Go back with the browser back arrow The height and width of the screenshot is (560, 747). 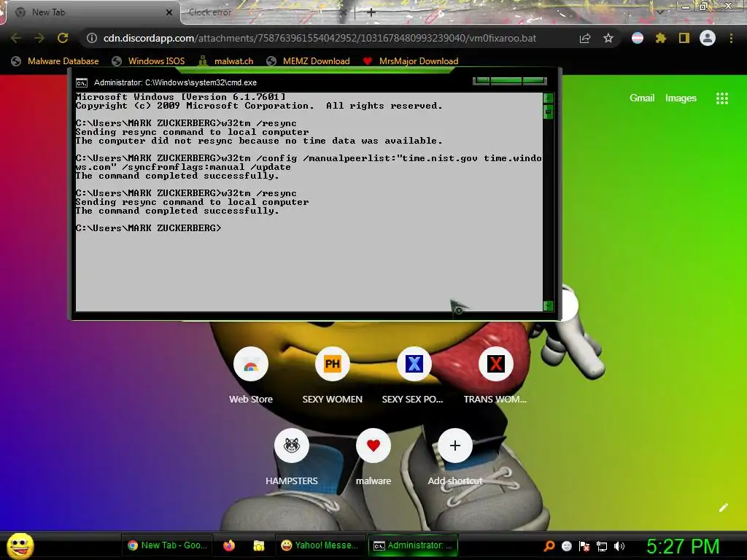16,38
